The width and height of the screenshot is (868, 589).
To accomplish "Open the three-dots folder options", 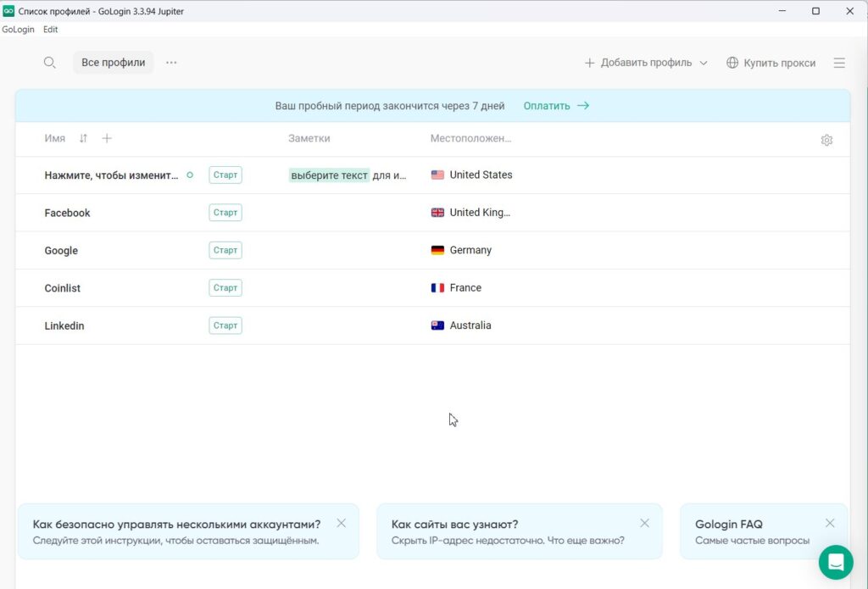I will pos(171,63).
